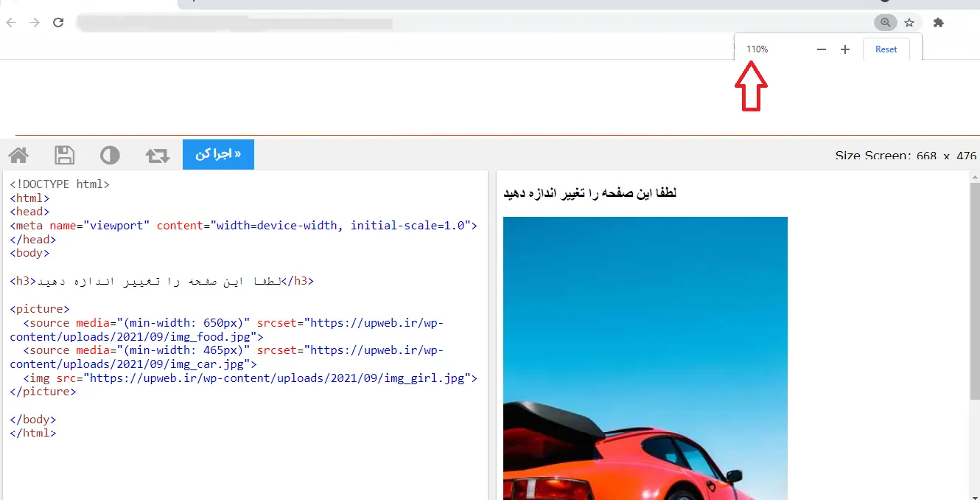Click the img src img_girl.jpg line
The width and height of the screenshot is (980, 500).
pos(251,378)
